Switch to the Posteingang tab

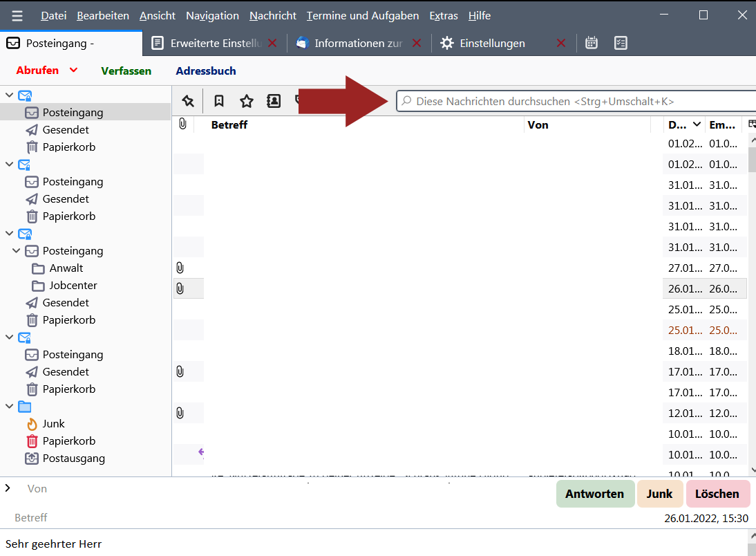point(71,44)
